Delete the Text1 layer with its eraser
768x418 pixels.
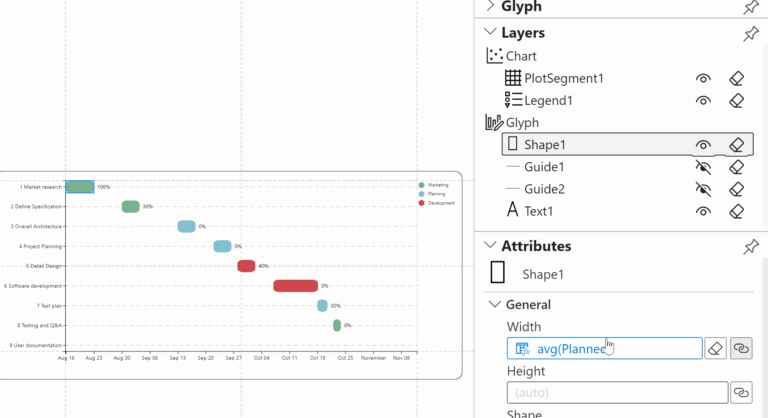click(x=736, y=211)
